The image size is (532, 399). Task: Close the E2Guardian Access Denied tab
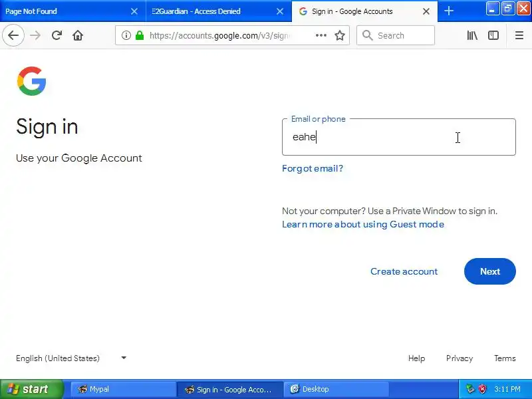point(280,11)
